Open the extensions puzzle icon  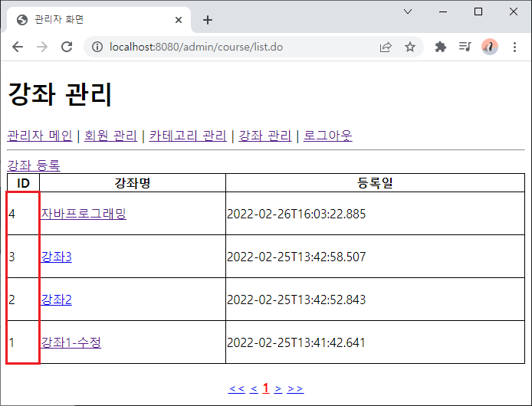pyautogui.click(x=440, y=47)
